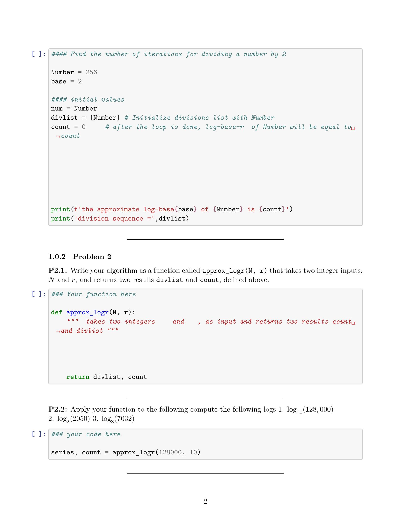Click the 'def approx_logr(N, r):' line
Screen dimensions: 411x532
coord(93,312)
